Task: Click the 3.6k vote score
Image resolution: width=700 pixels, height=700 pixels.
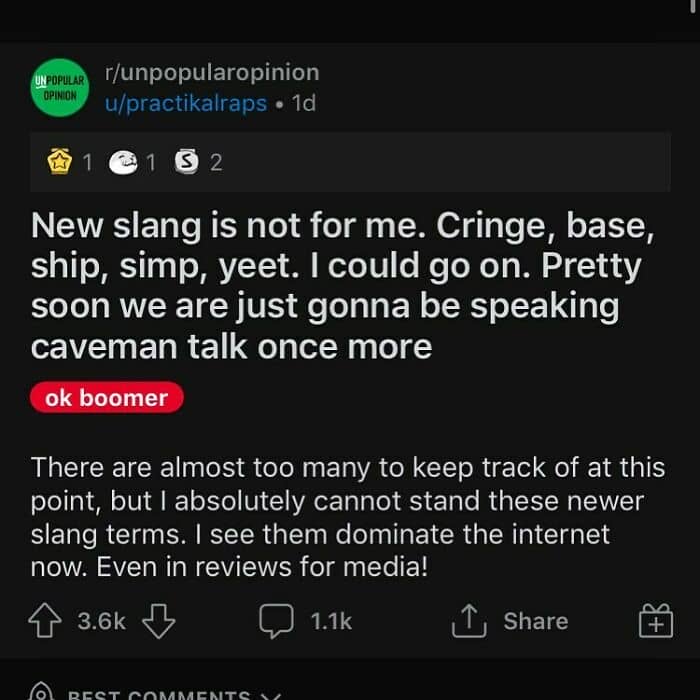Action: [x=101, y=621]
